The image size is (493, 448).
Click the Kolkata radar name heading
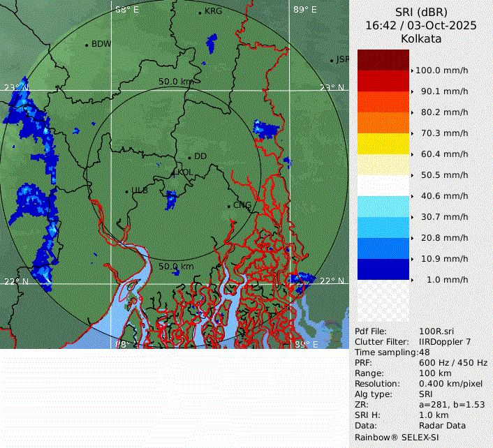click(421, 39)
